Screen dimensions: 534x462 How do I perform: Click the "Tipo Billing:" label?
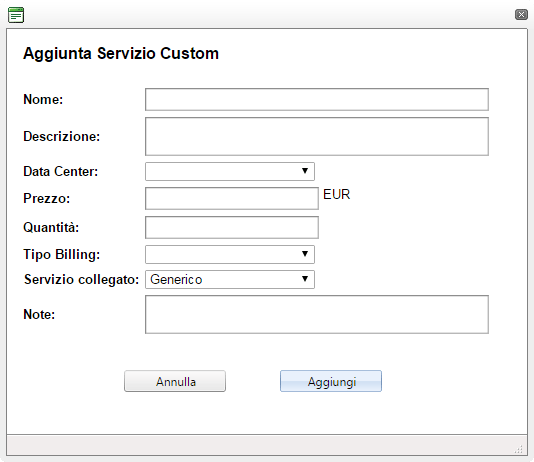pos(62,255)
